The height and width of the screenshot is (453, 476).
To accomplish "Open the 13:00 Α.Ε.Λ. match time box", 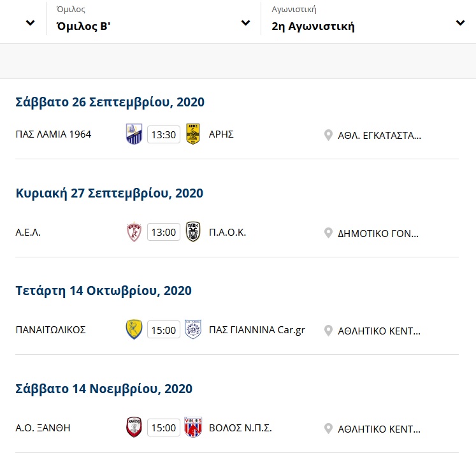I will pos(164,233).
